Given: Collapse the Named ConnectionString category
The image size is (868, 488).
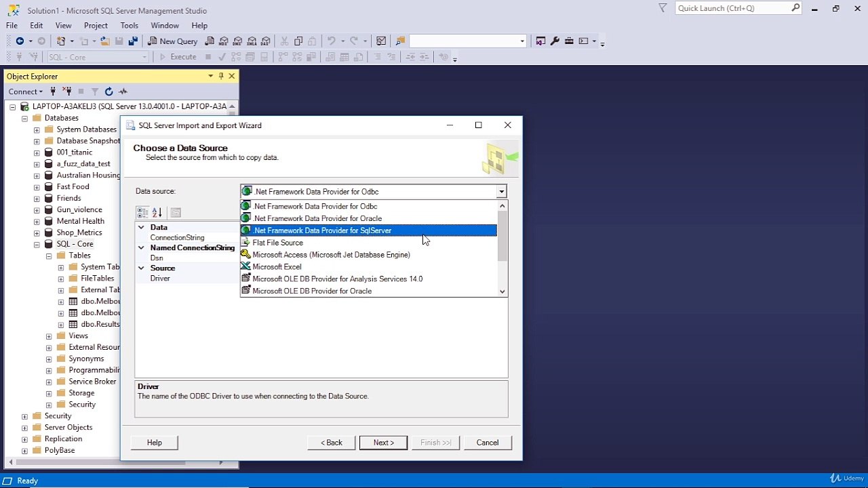Looking at the screenshot, I should [x=141, y=248].
